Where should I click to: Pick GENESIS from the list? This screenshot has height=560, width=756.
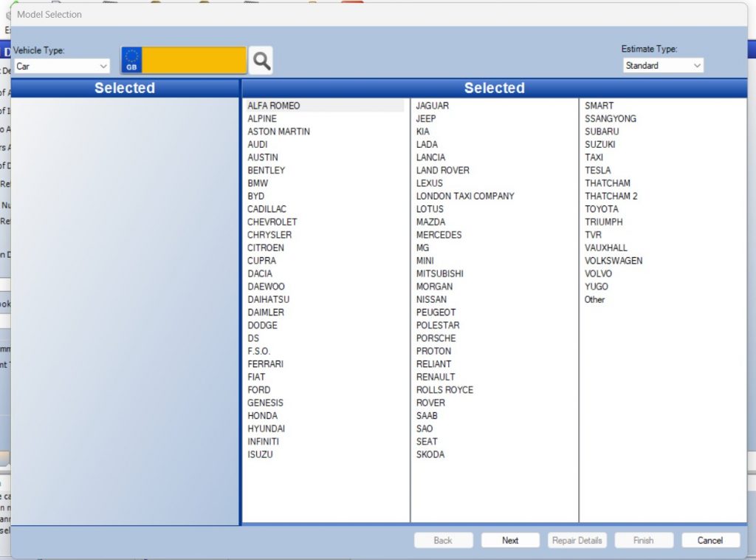[265, 403]
